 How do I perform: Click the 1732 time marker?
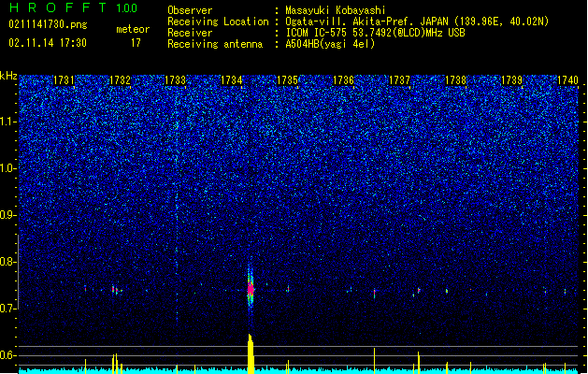(120, 80)
